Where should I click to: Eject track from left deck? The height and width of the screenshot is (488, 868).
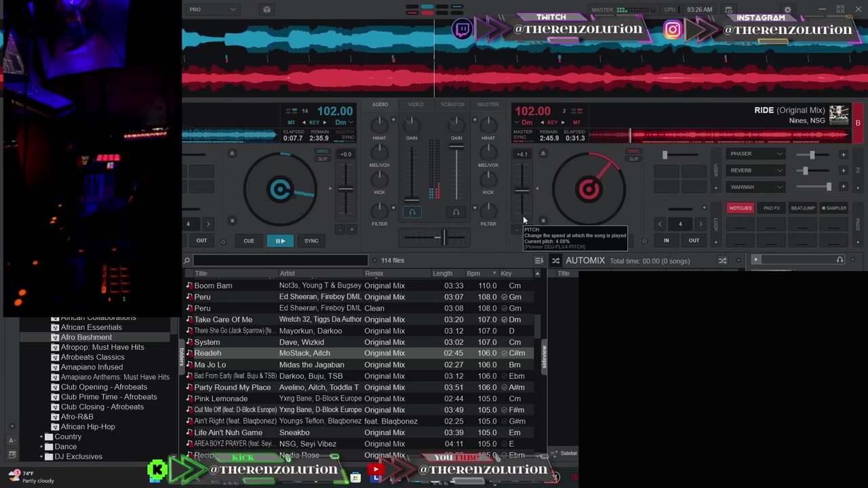pos(232,153)
